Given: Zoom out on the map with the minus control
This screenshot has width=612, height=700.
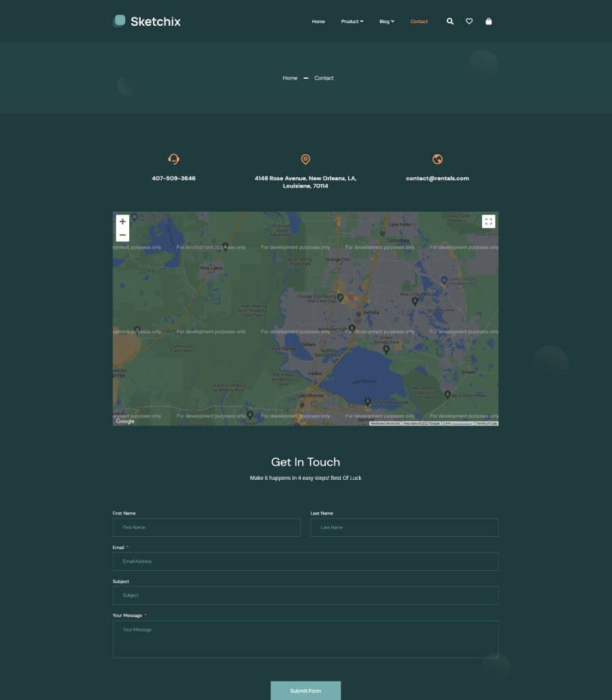Looking at the screenshot, I should 122,234.
